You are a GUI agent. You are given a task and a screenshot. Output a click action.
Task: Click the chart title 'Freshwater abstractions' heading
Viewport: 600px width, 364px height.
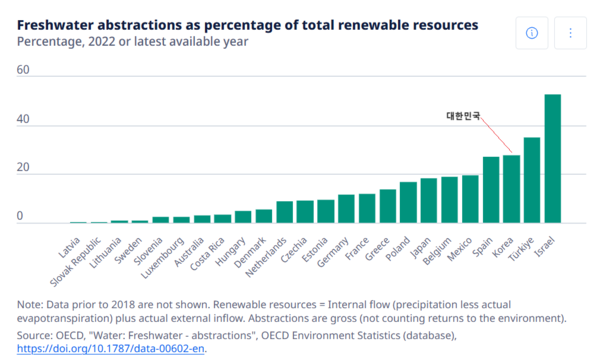pos(248,25)
